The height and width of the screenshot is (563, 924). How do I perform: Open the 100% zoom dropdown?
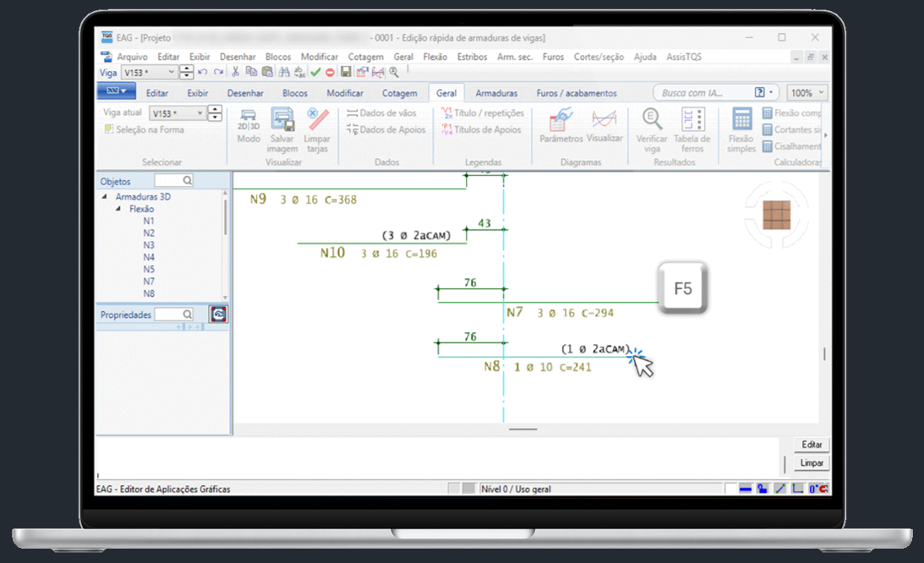pyautogui.click(x=807, y=93)
